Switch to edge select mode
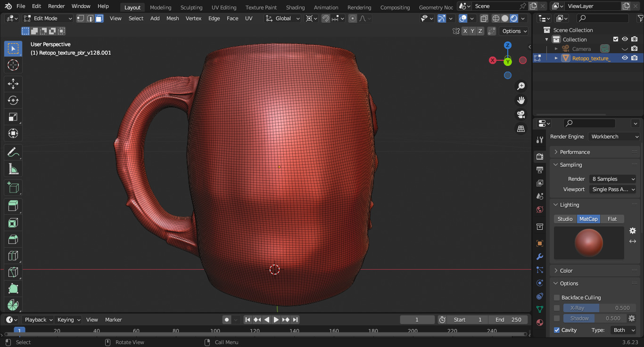 [x=90, y=18]
